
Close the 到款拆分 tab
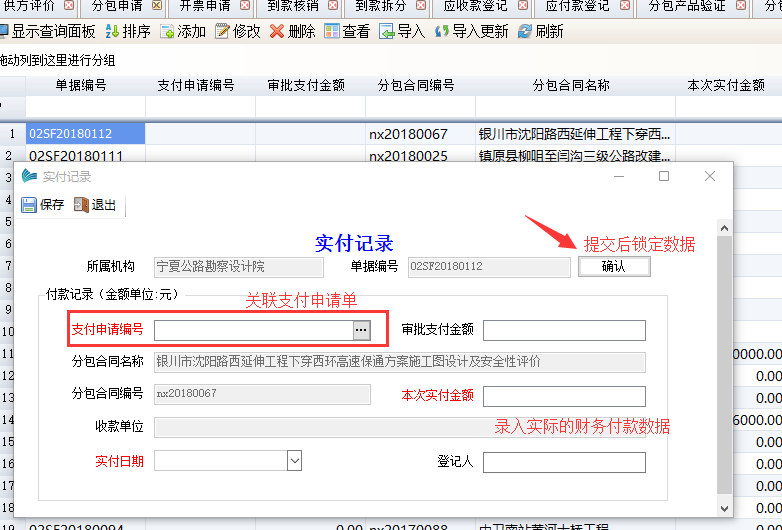(421, 5)
